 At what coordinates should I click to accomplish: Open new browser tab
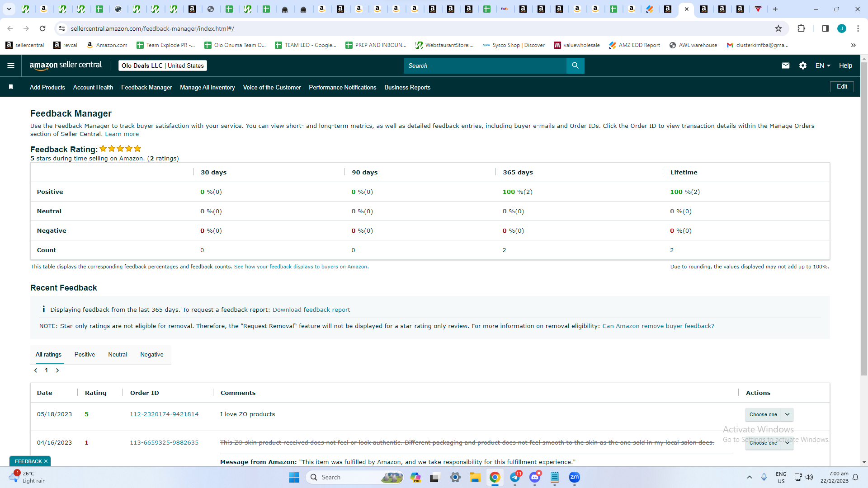point(775,9)
